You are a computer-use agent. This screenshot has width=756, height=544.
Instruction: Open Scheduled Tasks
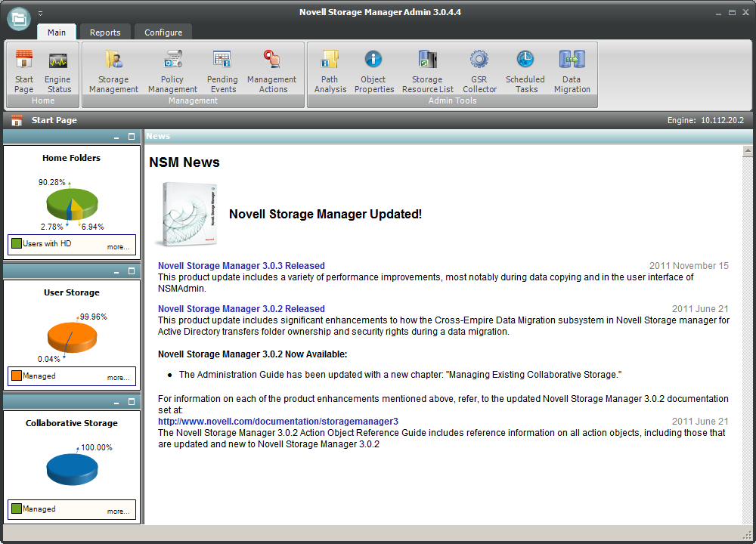(525, 71)
